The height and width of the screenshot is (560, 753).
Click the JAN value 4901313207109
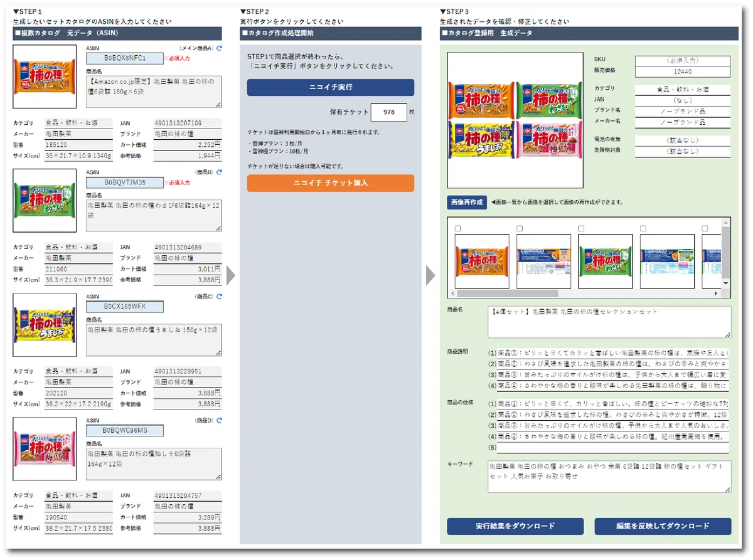coord(188,123)
